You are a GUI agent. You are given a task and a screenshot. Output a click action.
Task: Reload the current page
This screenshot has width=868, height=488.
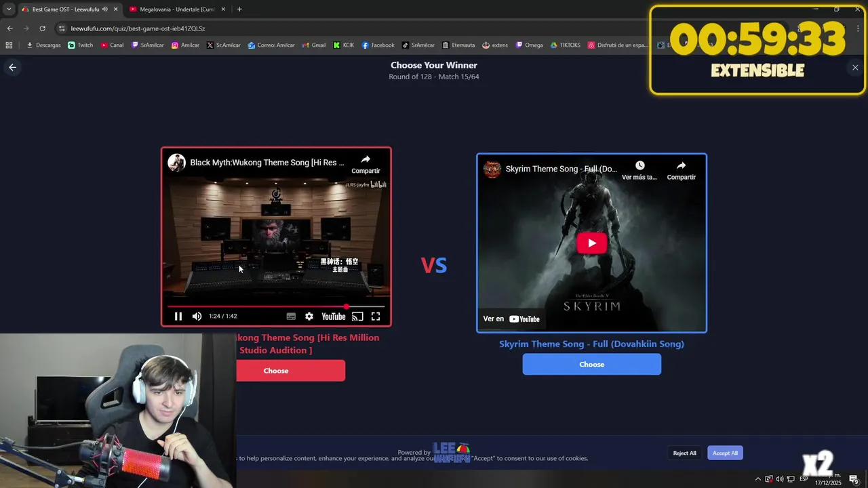pyautogui.click(x=42, y=28)
